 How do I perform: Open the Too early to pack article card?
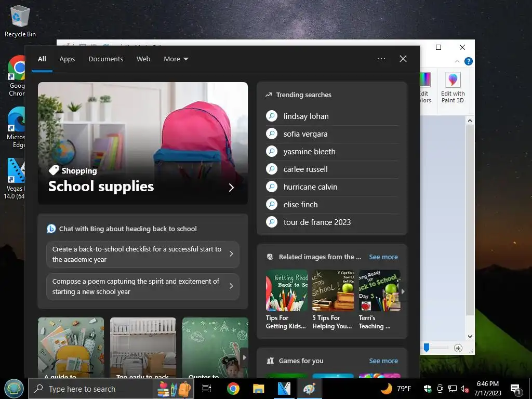pos(143,348)
